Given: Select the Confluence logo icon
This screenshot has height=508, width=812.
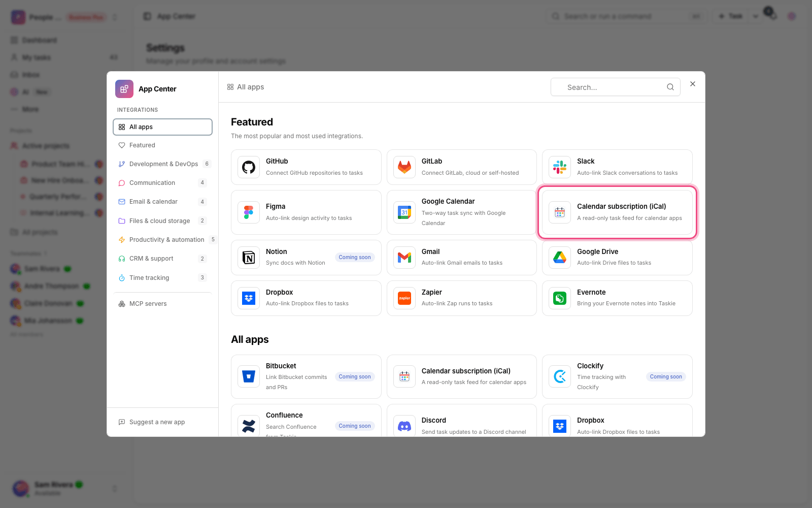Looking at the screenshot, I should (x=249, y=426).
